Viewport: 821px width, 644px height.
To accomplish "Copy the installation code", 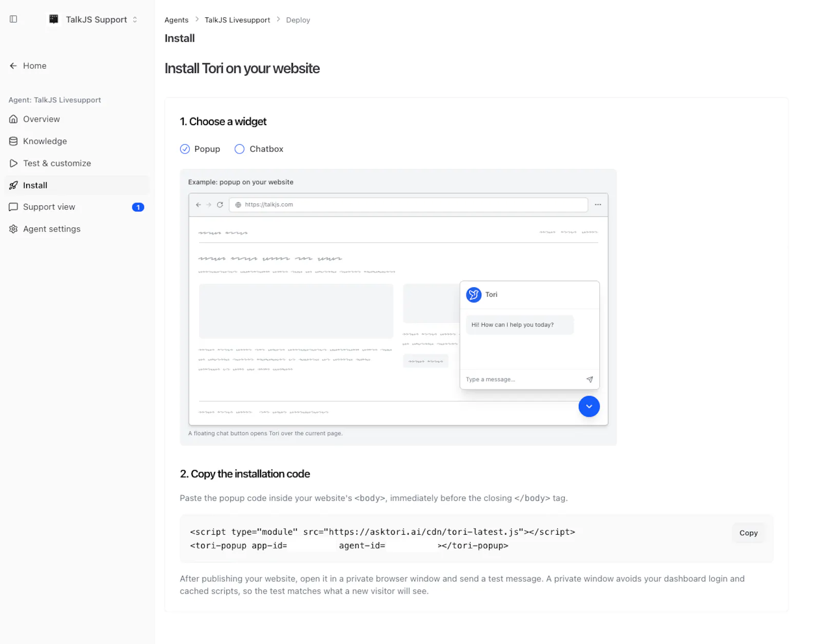I will coord(749,533).
